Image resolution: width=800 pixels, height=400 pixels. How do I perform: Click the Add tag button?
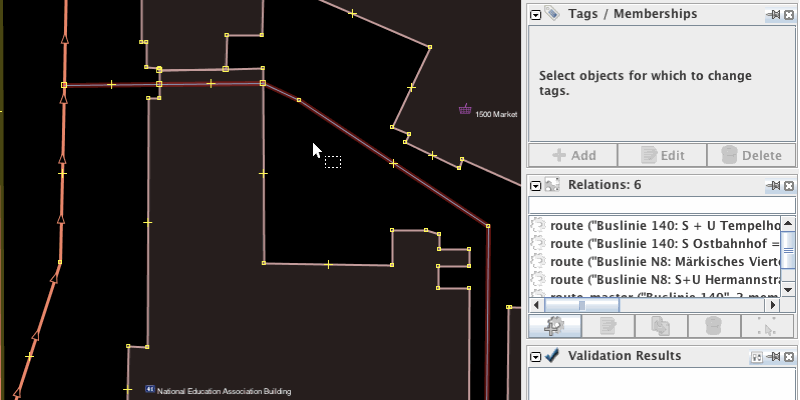pos(572,155)
